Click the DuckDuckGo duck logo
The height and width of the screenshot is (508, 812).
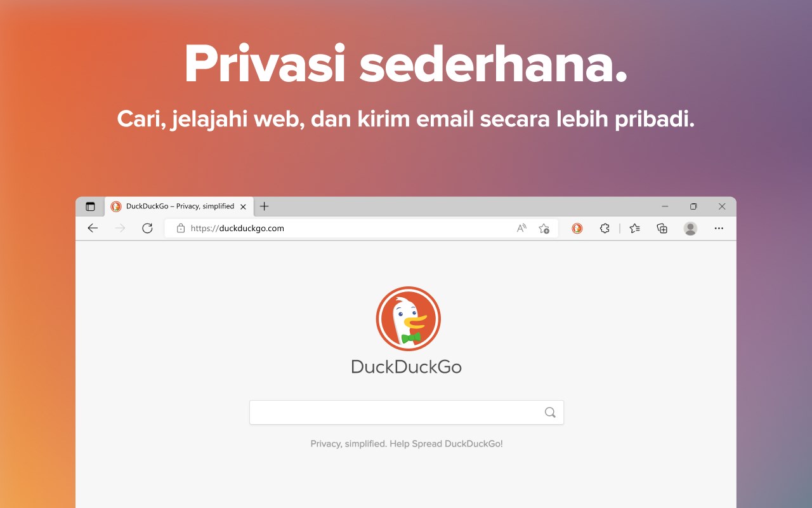[408, 319]
